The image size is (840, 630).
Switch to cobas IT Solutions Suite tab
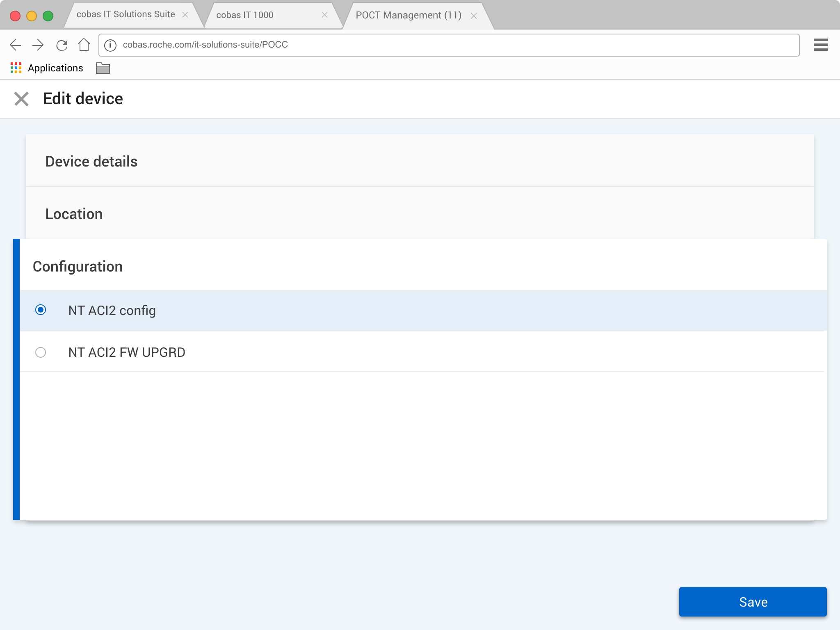tap(126, 15)
